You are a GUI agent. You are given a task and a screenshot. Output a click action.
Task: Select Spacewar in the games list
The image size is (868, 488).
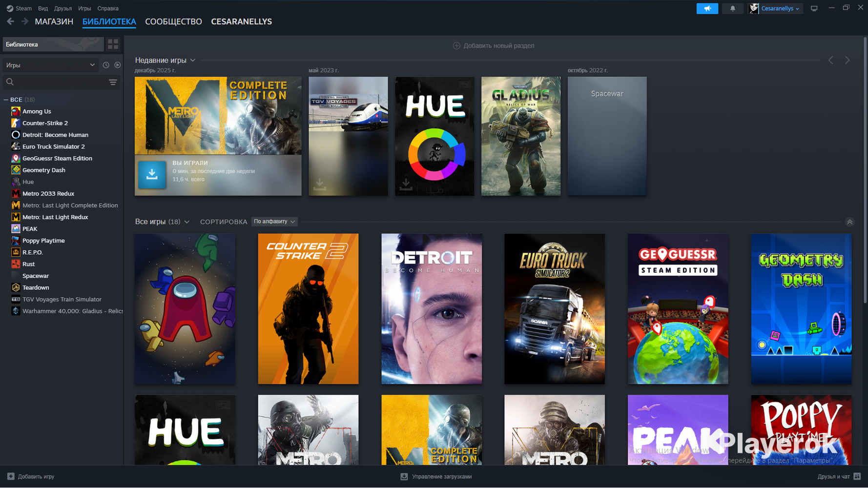[36, 276]
